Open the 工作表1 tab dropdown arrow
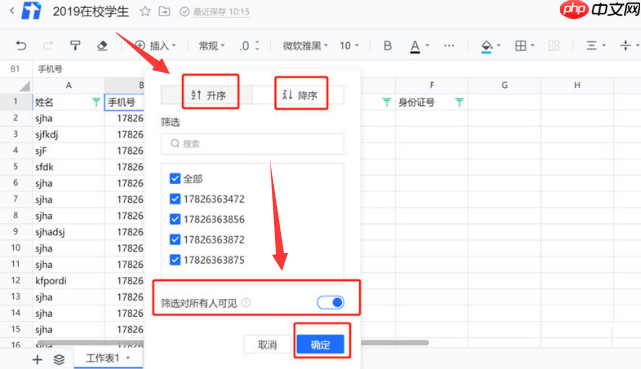641x369 pixels. coord(128,358)
